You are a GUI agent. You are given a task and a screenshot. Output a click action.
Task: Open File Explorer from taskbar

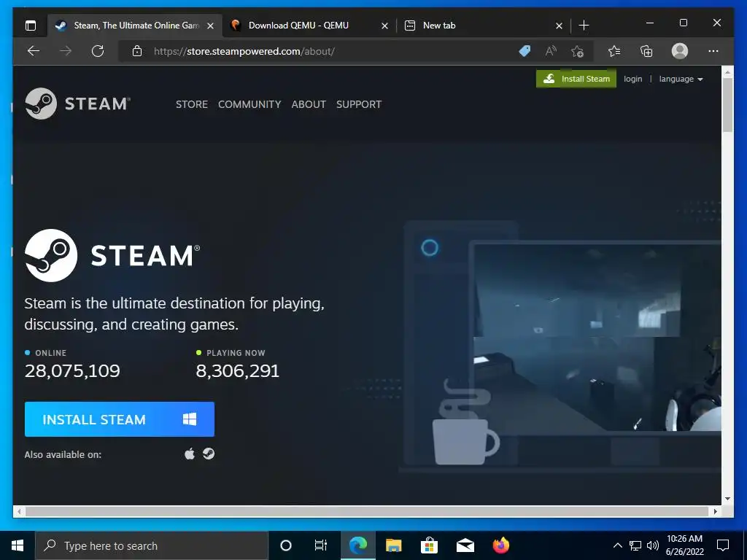point(393,545)
